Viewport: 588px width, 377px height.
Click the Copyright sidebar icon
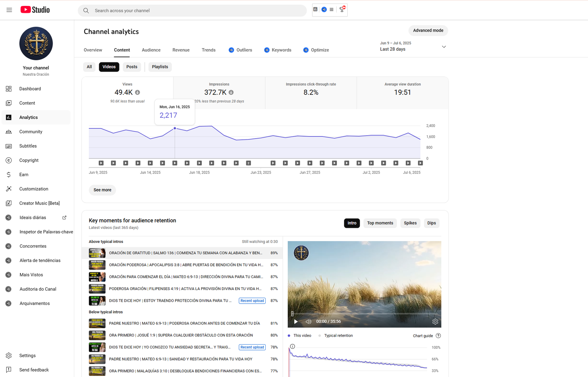(9, 161)
